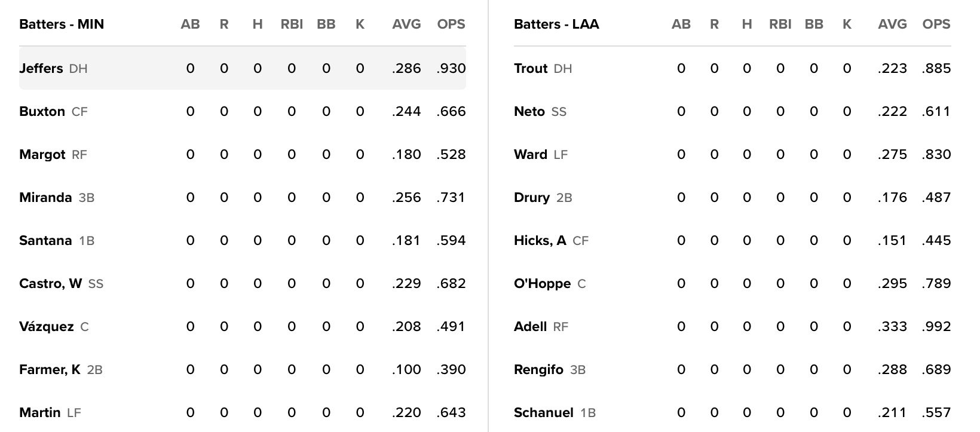
Task: Click the OPS column header for MIN batters
Action: 451,24
